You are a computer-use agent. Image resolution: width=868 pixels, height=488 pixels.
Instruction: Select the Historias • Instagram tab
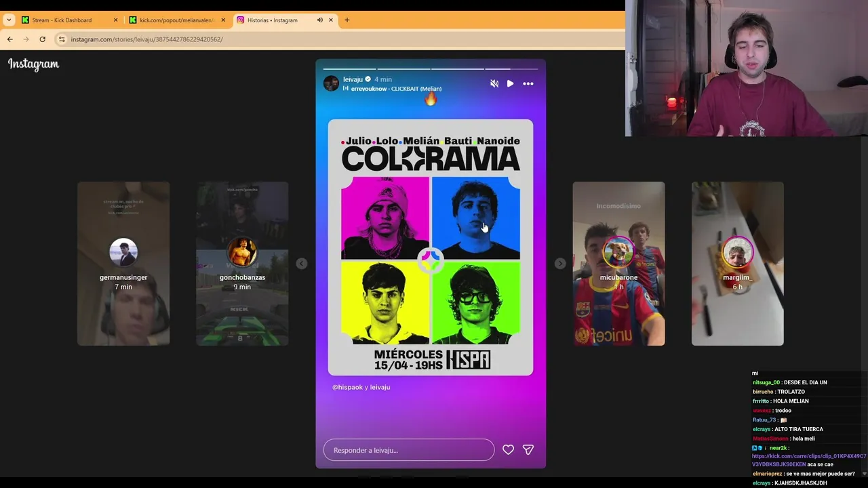click(x=285, y=20)
